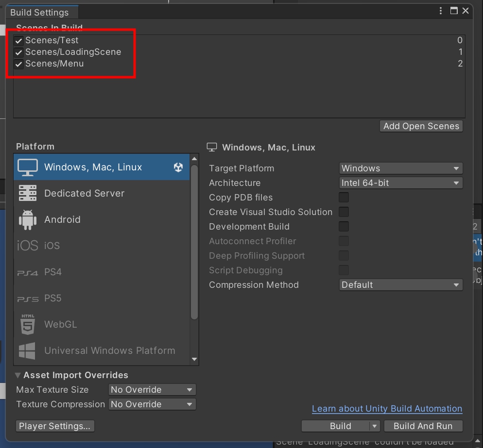Open the Architecture dropdown
483x448 pixels.
[401, 183]
